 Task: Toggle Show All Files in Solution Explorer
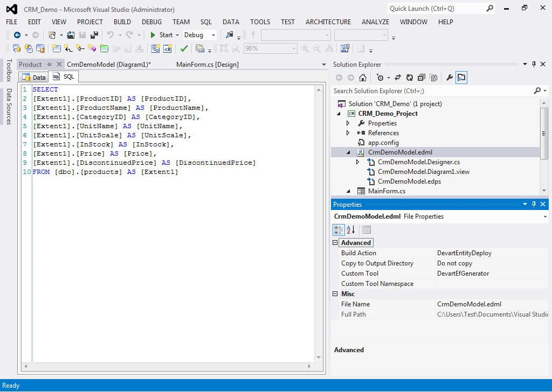coord(433,78)
